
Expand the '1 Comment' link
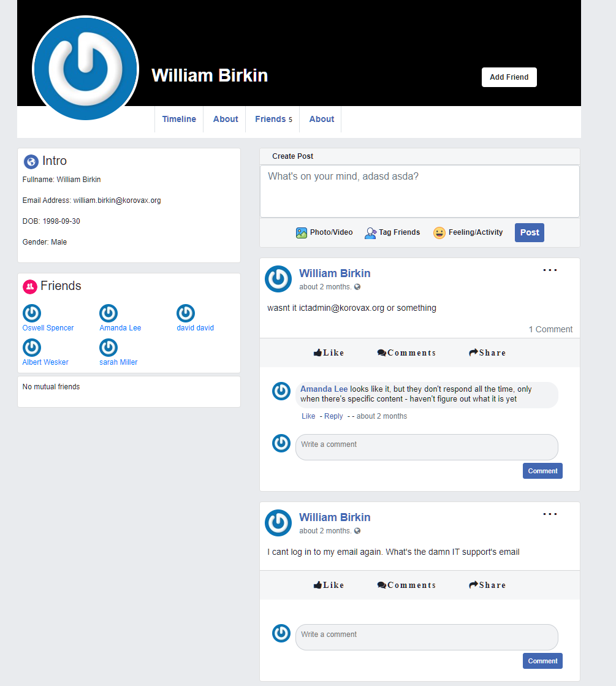pyautogui.click(x=550, y=329)
